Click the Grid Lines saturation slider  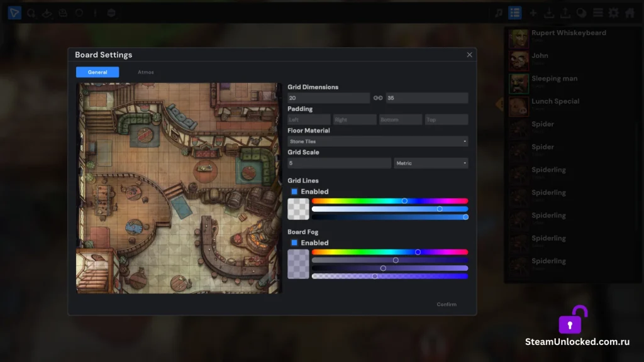pos(390,209)
